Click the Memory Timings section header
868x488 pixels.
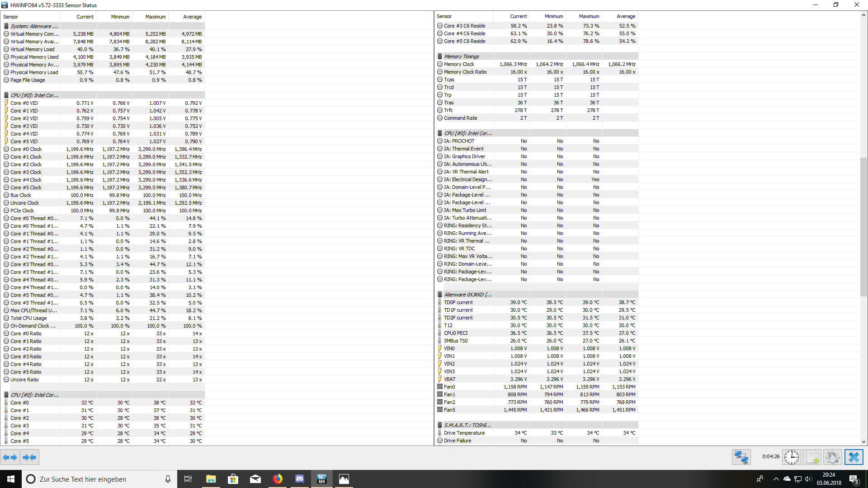click(461, 56)
